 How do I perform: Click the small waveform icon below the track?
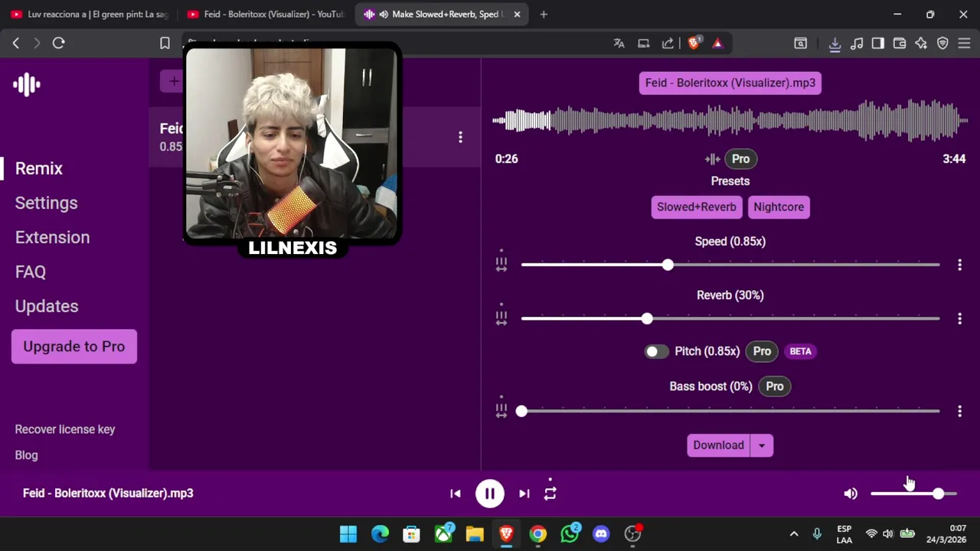(712, 159)
